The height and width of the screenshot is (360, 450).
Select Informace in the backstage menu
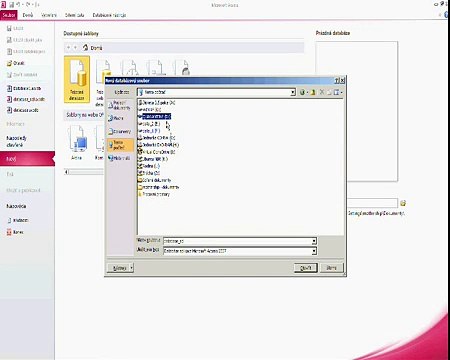pyautogui.click(x=15, y=124)
